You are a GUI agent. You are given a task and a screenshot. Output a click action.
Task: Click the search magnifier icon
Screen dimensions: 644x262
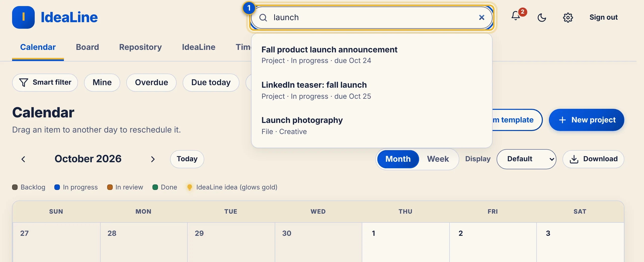(263, 18)
